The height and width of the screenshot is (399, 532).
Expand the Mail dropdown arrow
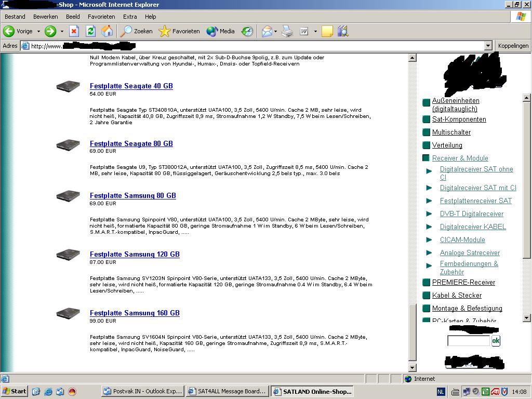(x=275, y=31)
